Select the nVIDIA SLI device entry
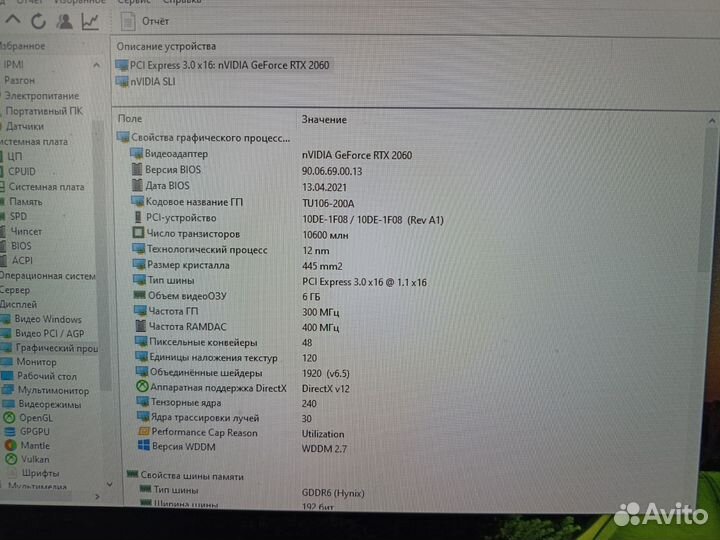720x540 pixels. pyautogui.click(x=145, y=82)
